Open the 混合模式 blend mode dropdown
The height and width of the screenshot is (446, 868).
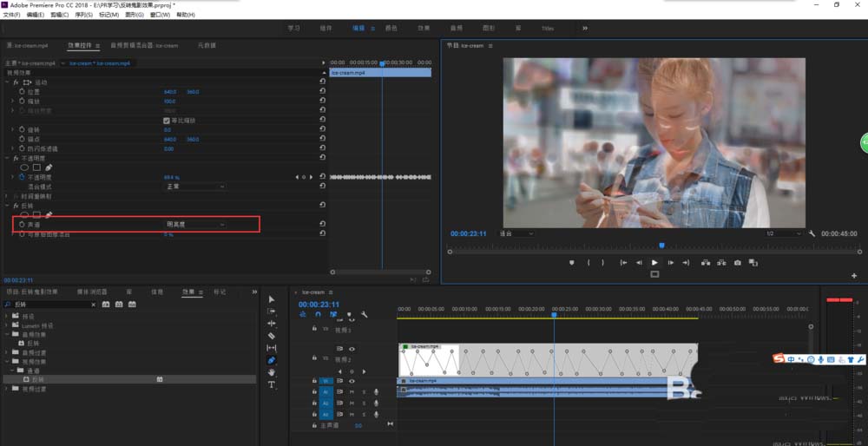point(195,186)
